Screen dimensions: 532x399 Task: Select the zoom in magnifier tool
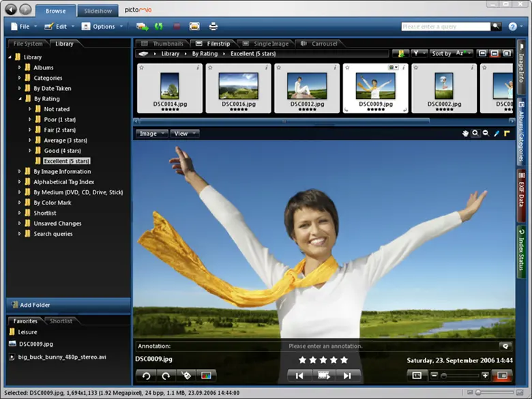pos(475,133)
